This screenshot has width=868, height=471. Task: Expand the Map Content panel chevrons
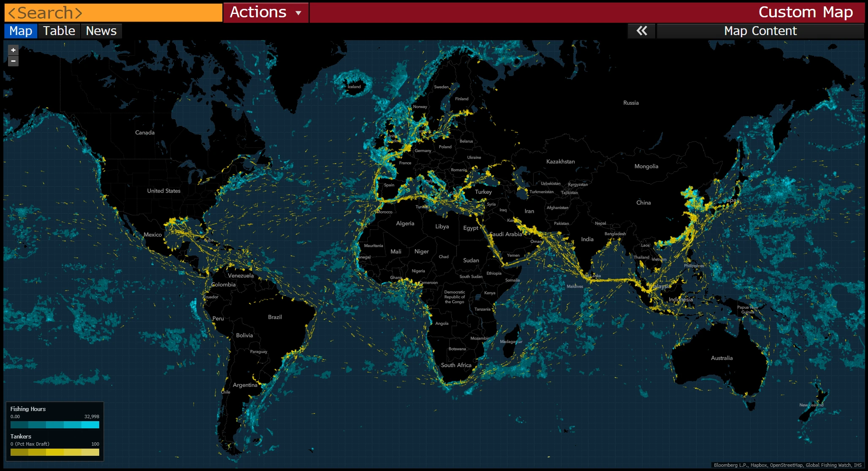pyautogui.click(x=641, y=31)
